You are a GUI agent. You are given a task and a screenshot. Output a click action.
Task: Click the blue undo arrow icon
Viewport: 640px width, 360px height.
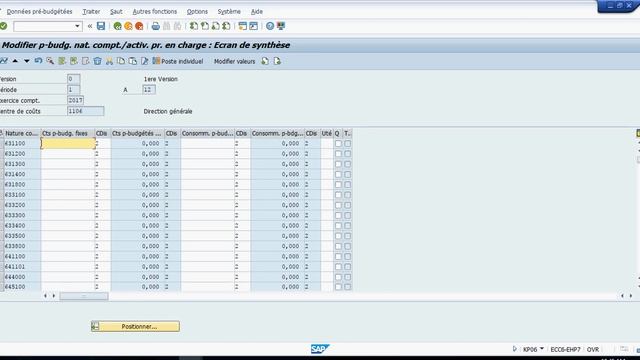pos(38,61)
